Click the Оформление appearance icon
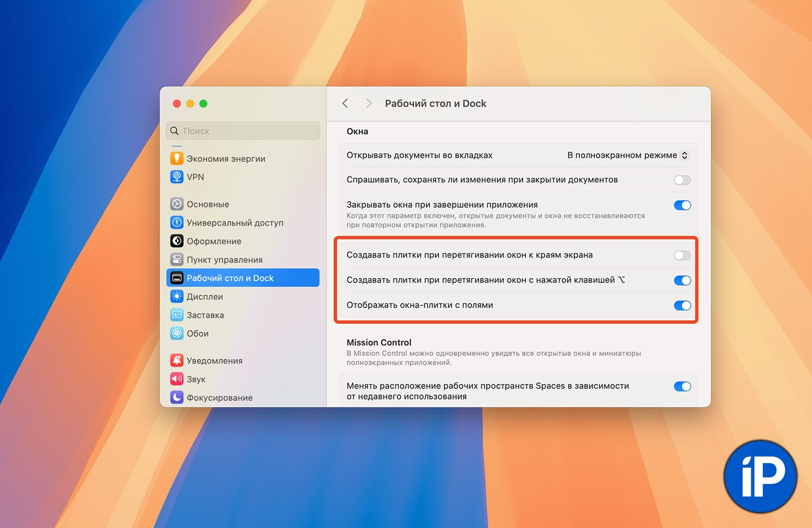The height and width of the screenshot is (528, 812). (x=177, y=241)
